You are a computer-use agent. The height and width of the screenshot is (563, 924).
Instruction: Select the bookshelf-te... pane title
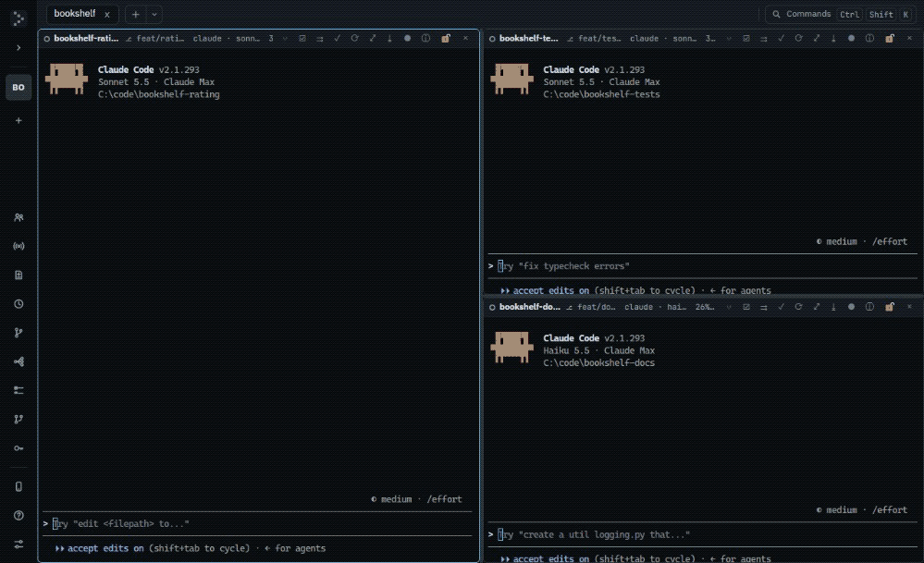(x=528, y=38)
